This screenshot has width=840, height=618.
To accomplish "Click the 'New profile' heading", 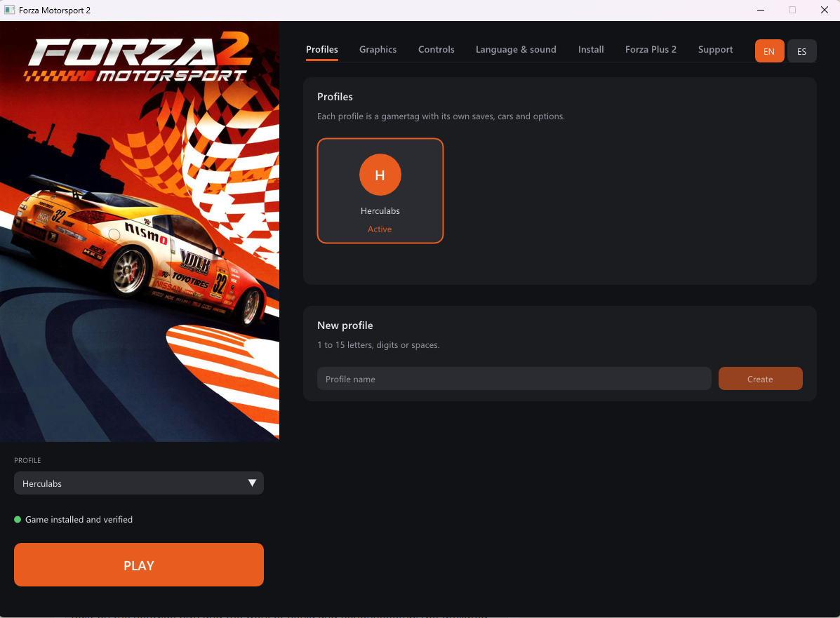I will 345,325.
